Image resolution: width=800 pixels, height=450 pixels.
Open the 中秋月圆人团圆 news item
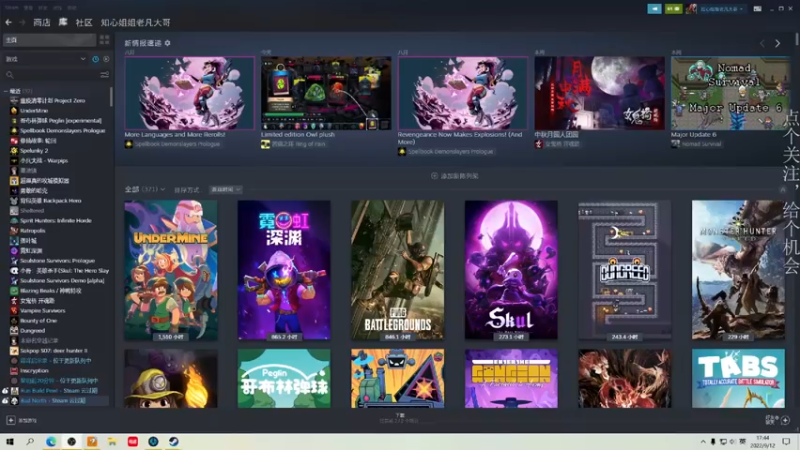click(x=599, y=93)
